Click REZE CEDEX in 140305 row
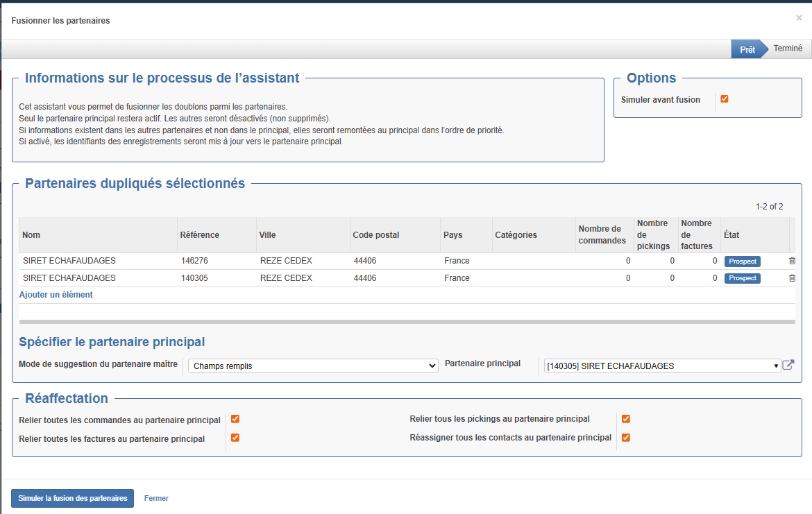 point(287,278)
